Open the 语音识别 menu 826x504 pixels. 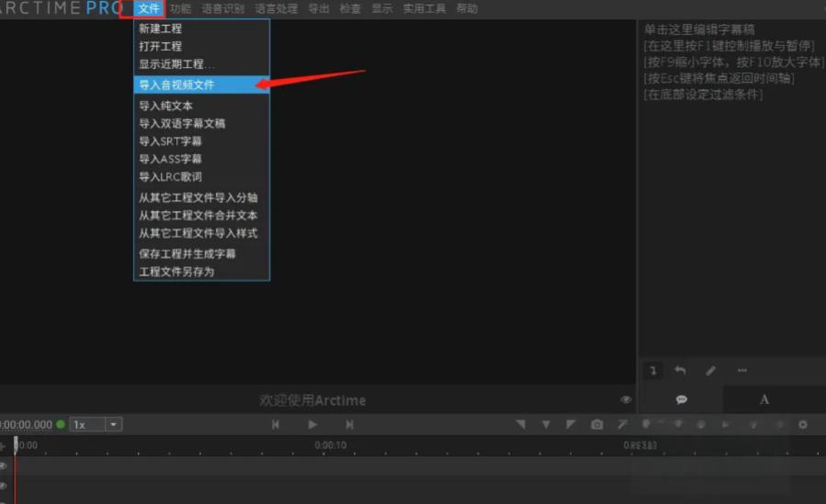223,8
